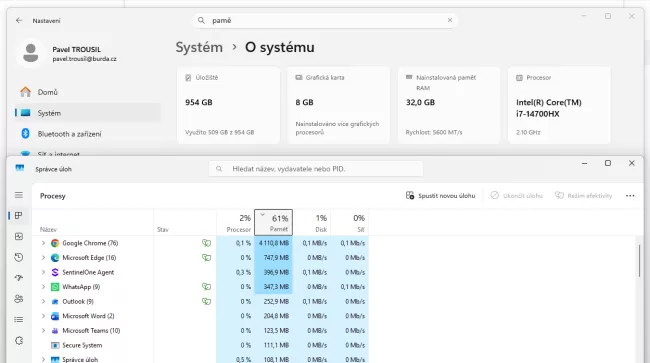Image resolution: width=650 pixels, height=363 pixels.
Task: Select Microsoft Word process icon
Action: pos(55,316)
